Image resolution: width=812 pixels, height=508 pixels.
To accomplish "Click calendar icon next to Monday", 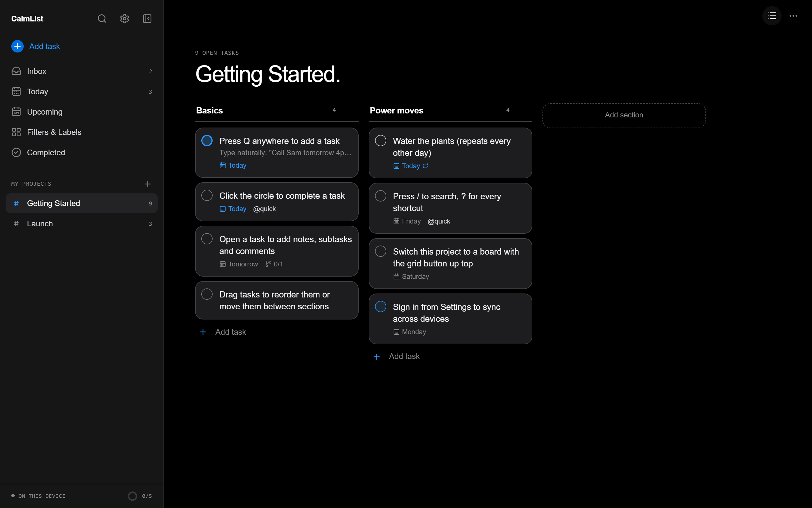I will coord(396,332).
